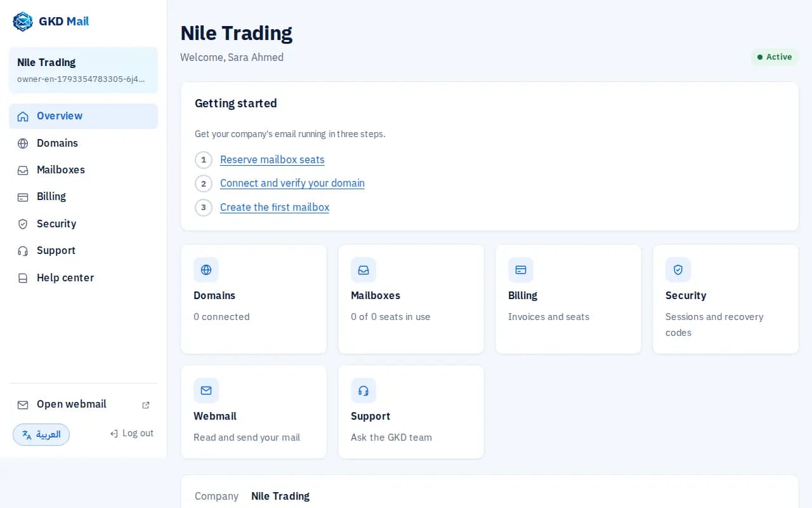
Task: Click the Mailboxes tray icon in sidebar
Action: [23, 170]
